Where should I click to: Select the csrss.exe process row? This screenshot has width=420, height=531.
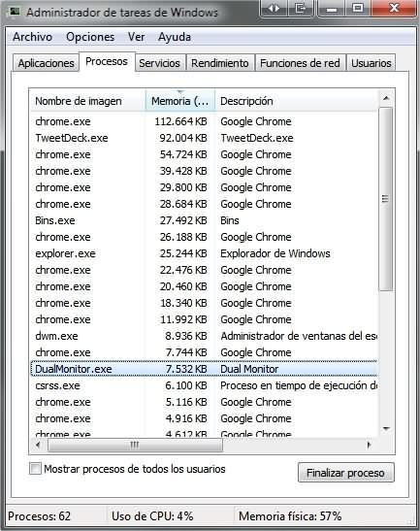pyautogui.click(x=204, y=385)
